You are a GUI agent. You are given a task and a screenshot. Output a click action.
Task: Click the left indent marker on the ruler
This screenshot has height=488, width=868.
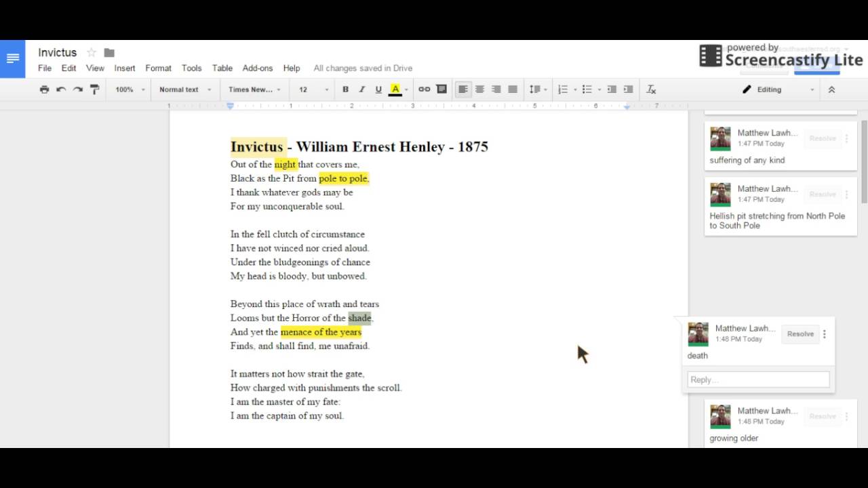(x=231, y=106)
